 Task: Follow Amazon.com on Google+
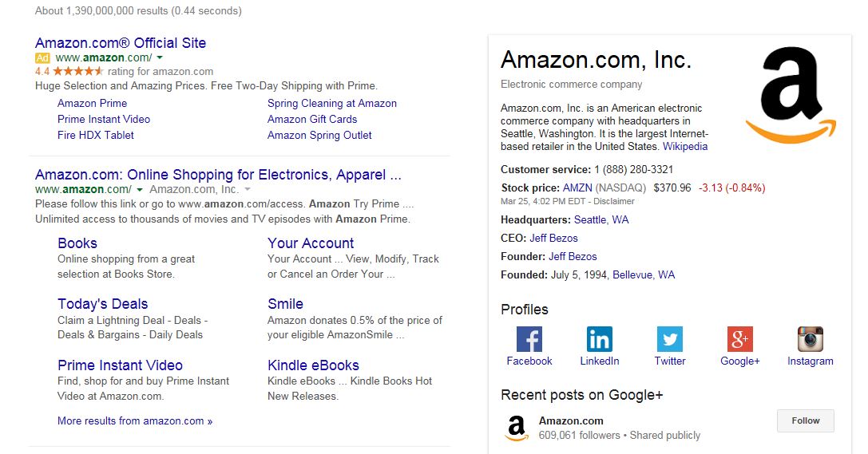(806, 420)
